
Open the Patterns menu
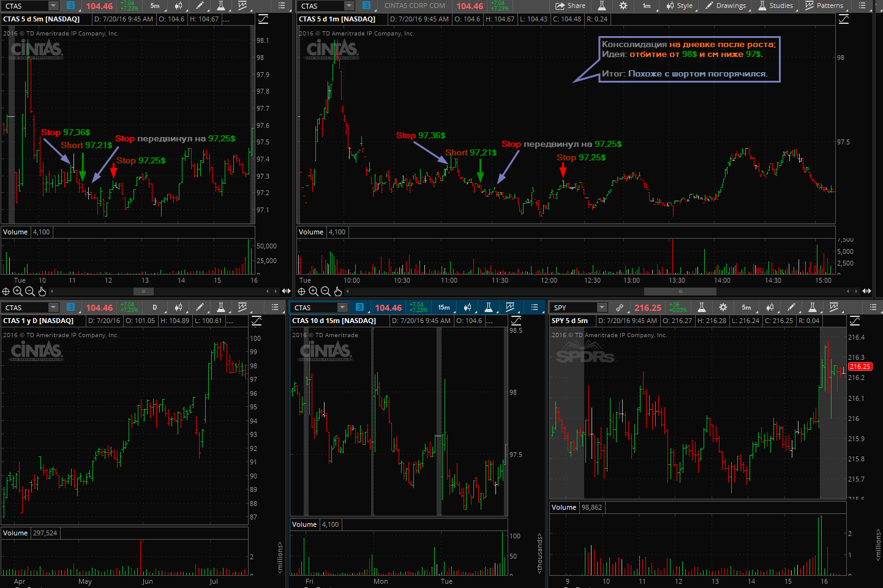click(824, 6)
